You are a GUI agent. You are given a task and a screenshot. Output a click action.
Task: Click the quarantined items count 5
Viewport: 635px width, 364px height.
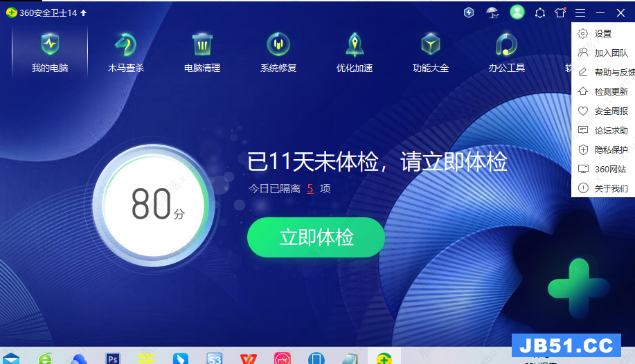[310, 188]
